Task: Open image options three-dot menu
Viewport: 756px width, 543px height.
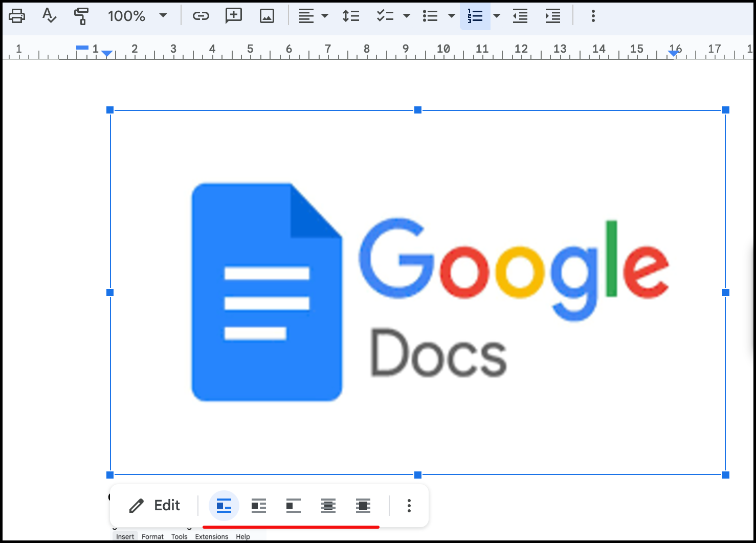Action: (x=409, y=506)
